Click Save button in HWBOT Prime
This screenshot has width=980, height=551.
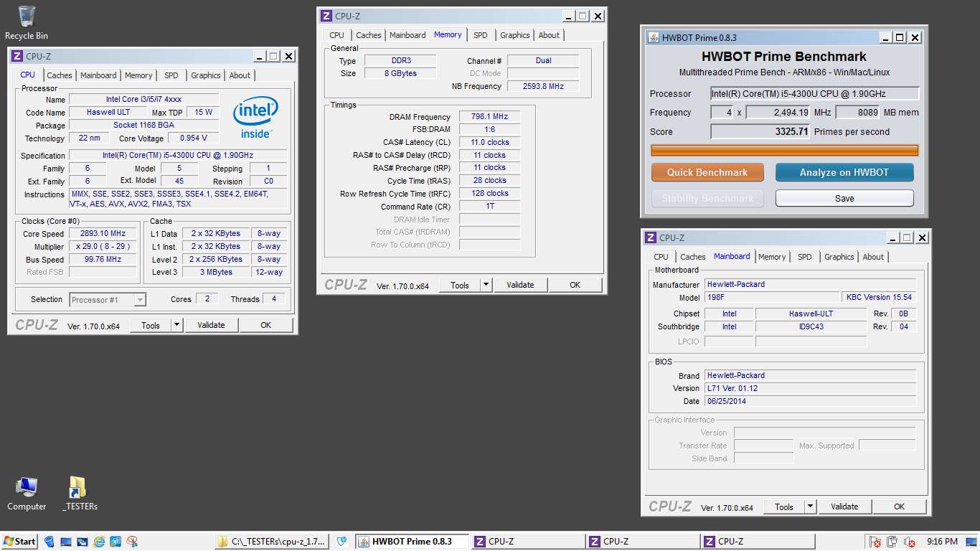click(844, 198)
